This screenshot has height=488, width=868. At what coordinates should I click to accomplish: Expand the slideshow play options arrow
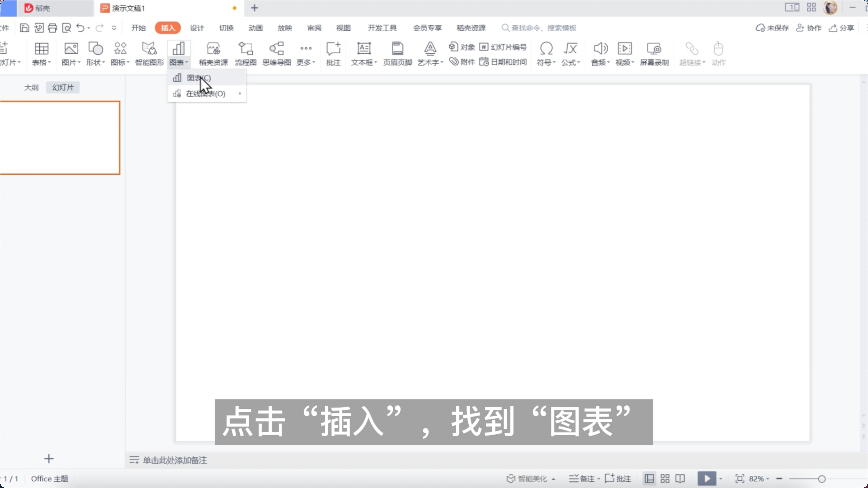(x=721, y=479)
